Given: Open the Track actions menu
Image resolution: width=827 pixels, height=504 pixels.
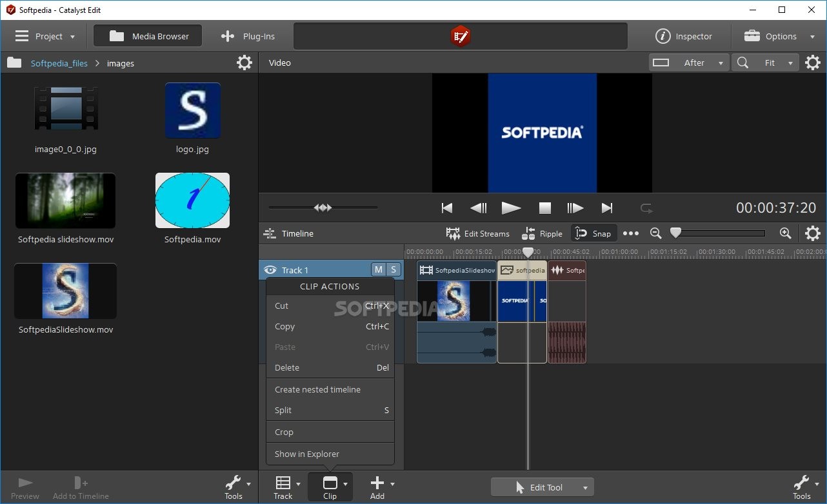Looking at the screenshot, I should point(286,487).
